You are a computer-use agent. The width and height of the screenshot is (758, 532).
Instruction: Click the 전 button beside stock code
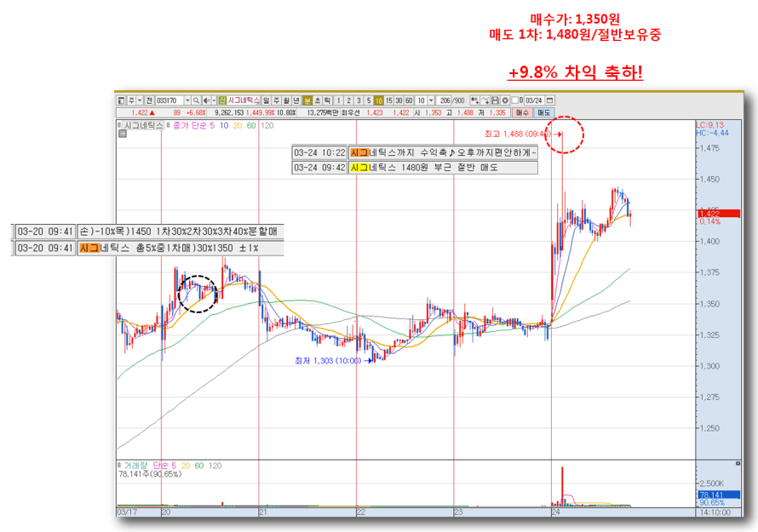pyautogui.click(x=149, y=100)
